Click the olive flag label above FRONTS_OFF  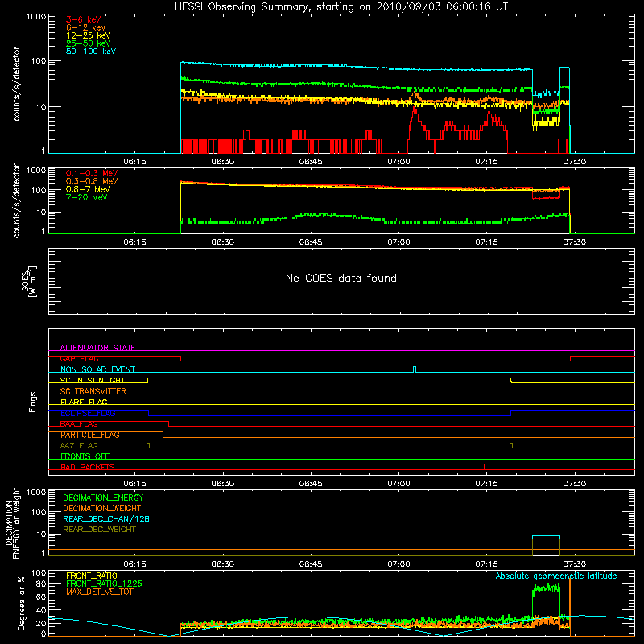[79, 445]
